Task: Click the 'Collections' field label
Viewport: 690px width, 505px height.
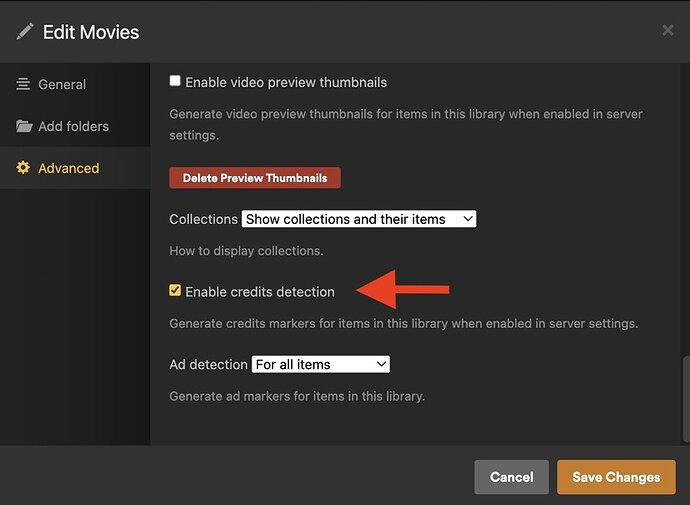Action: (203, 219)
